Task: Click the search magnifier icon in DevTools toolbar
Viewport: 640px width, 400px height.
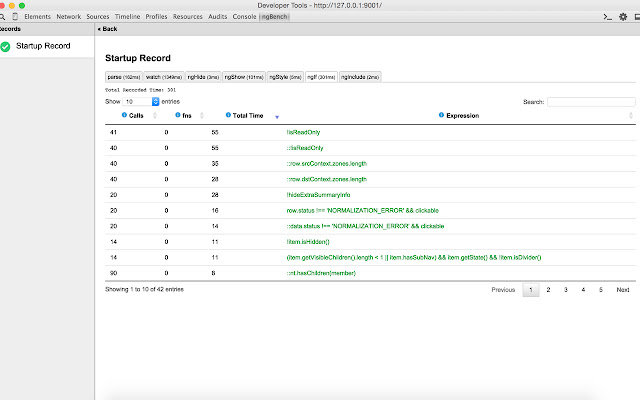Action: 2,17
